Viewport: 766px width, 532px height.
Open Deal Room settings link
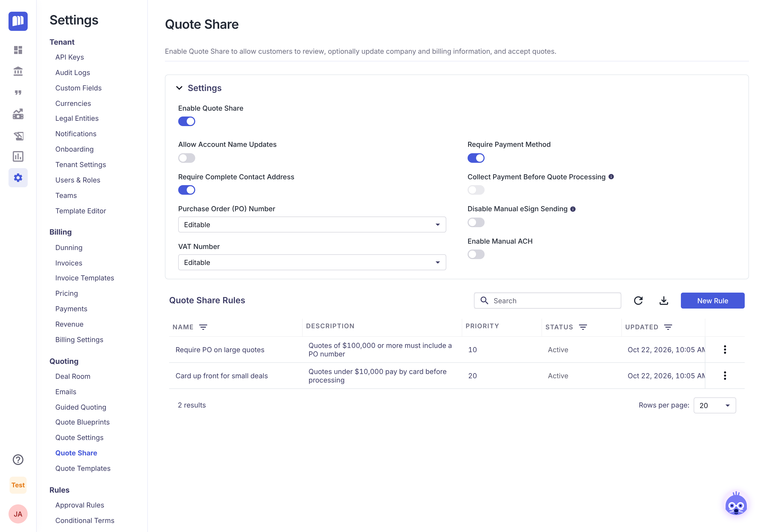[73, 376]
